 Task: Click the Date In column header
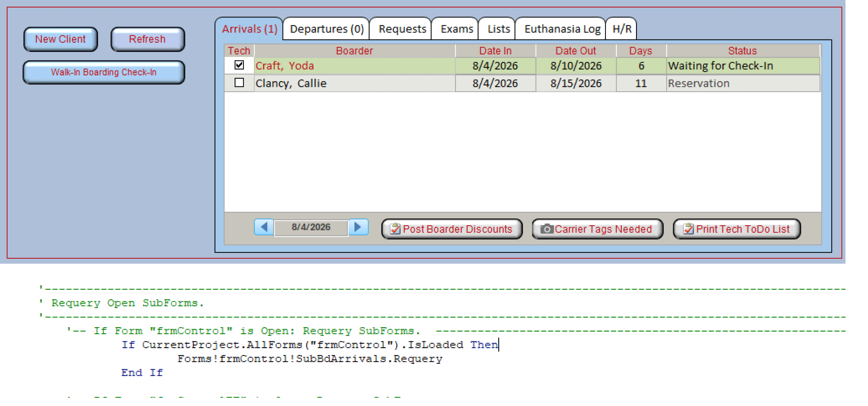point(495,51)
